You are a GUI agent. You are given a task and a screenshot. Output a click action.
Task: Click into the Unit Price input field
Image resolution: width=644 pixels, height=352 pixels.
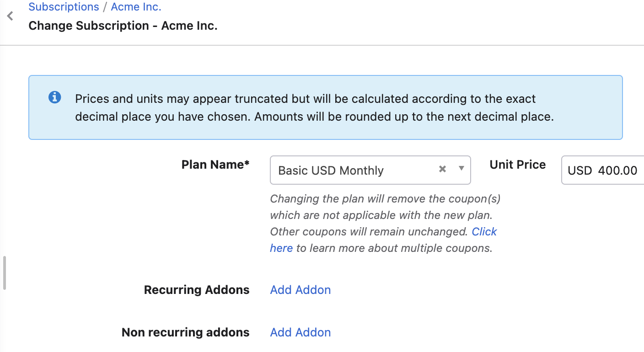pos(602,170)
